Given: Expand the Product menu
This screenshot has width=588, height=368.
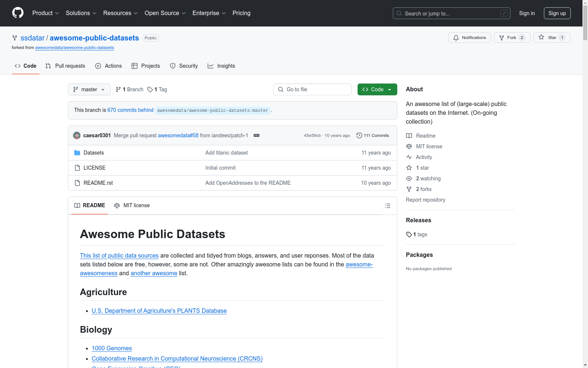Looking at the screenshot, I should click(46, 13).
